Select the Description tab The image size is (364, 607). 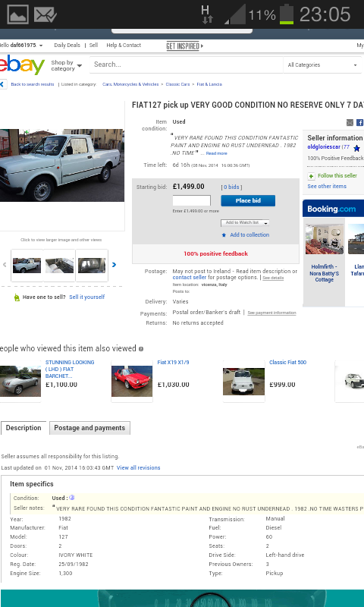(x=24, y=428)
